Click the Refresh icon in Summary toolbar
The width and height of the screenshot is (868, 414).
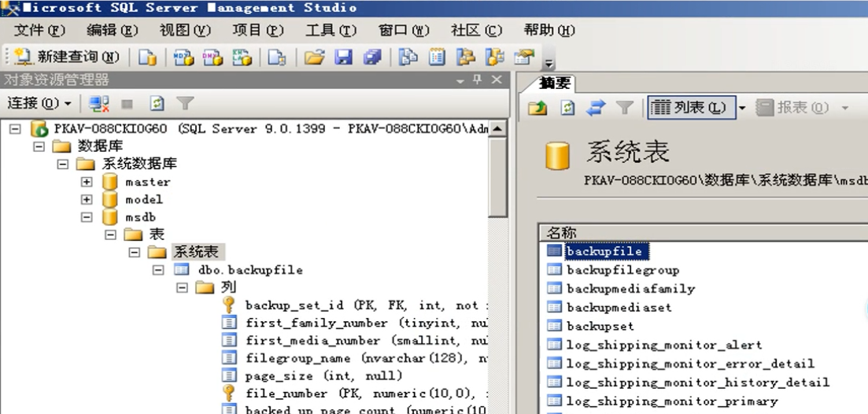click(567, 107)
